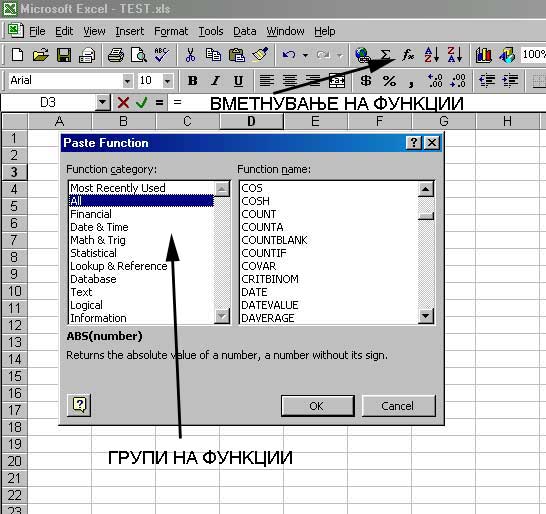Open the Name Box D3 dropdown arrow
Viewport: 546px width, 514px height.
(x=102, y=102)
